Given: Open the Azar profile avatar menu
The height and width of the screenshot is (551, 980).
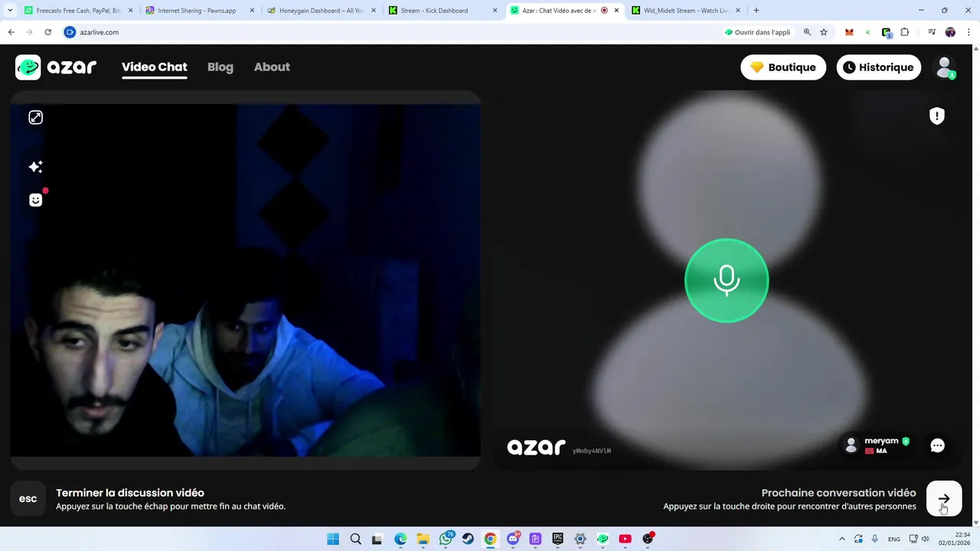Looking at the screenshot, I should pos(946,67).
